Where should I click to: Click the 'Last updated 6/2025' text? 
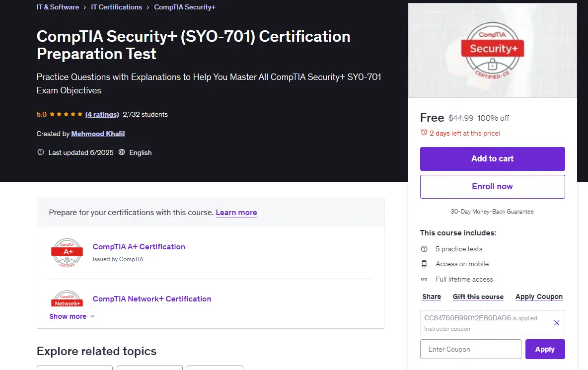click(x=80, y=152)
